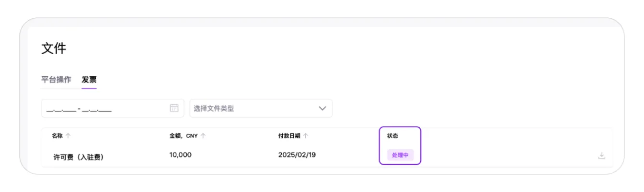Click the start date in the range field
Image resolution: width=644 pixels, height=192 pixels.
point(61,109)
